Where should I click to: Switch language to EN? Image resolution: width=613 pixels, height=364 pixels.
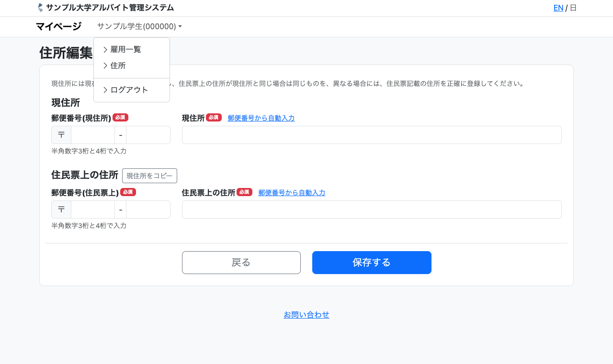point(558,8)
